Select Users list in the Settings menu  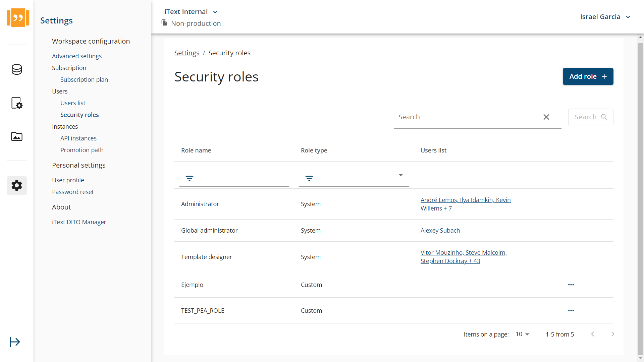pos(72,103)
